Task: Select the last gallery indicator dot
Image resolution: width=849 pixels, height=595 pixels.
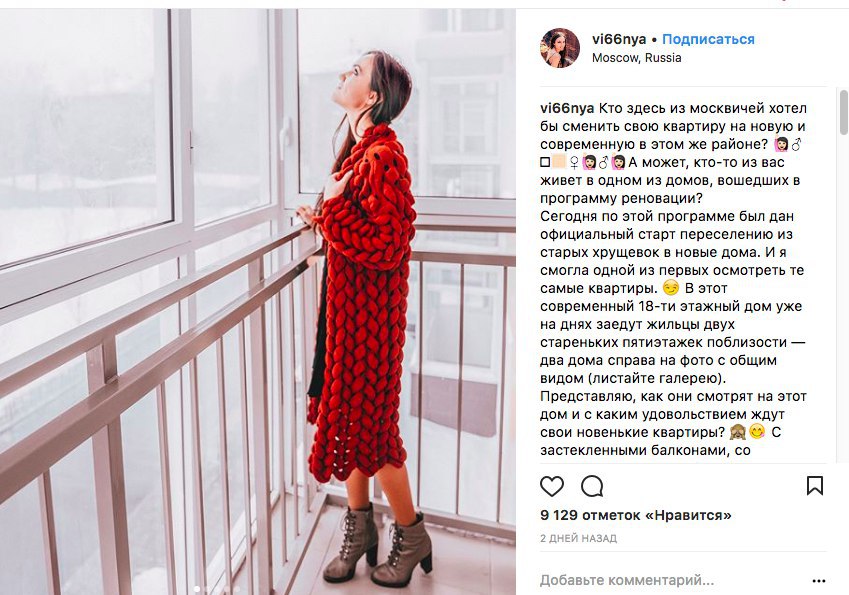Action: click(x=236, y=589)
